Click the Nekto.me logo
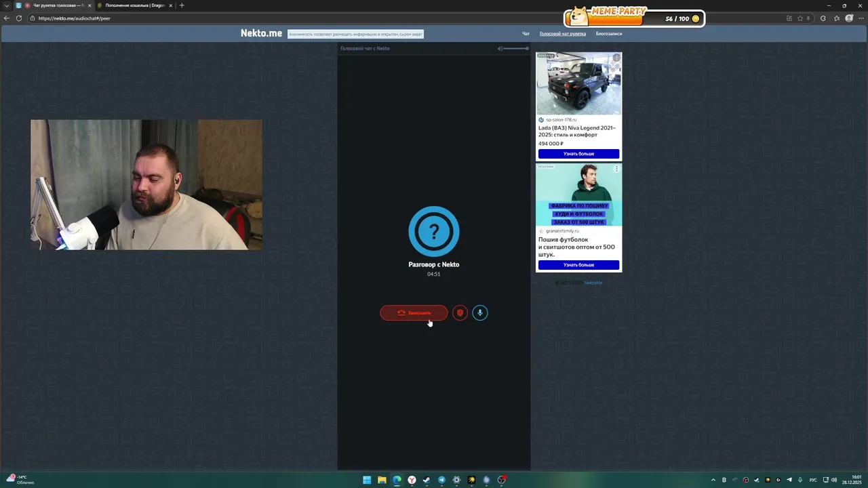This screenshot has height=488, width=868. 261,33
